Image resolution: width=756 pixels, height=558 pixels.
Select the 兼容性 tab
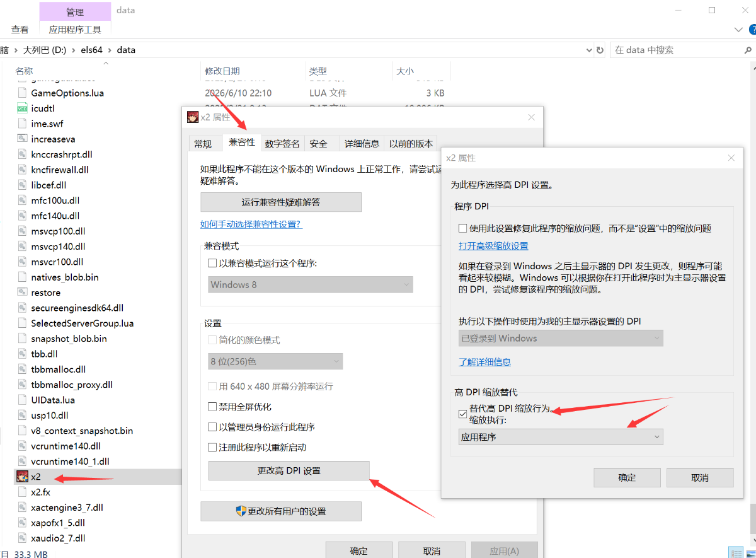[242, 142]
